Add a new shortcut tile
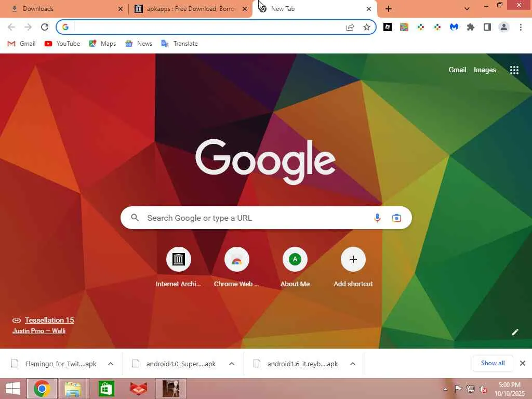Screen dimensions: 532x399 coord(353,268)
